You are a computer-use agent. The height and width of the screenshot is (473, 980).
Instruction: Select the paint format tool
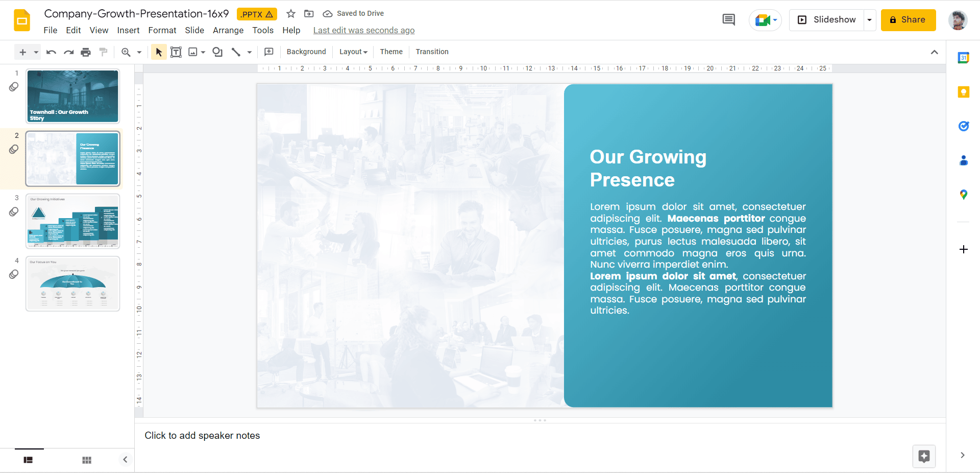pos(103,52)
